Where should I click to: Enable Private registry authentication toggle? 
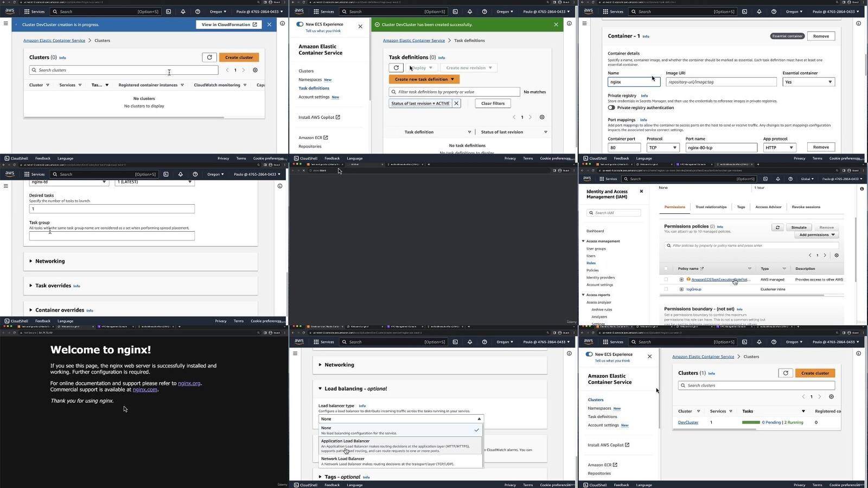611,107
